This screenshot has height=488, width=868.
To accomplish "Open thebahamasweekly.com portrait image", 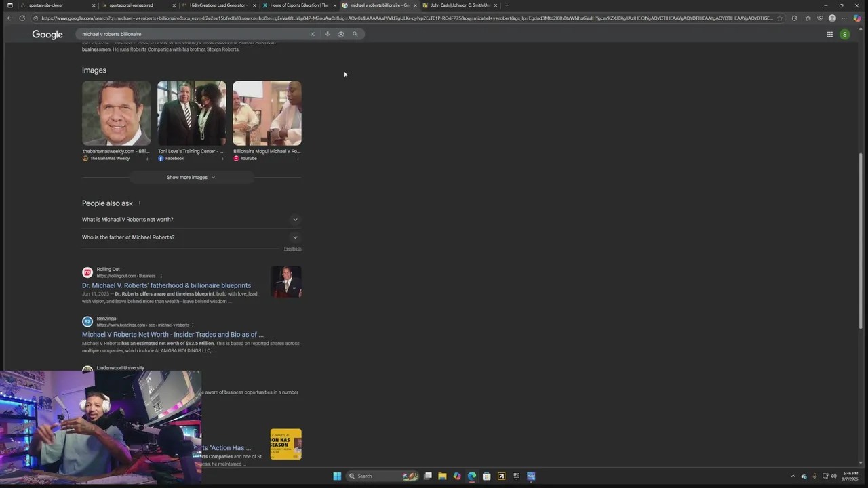I will point(117,113).
